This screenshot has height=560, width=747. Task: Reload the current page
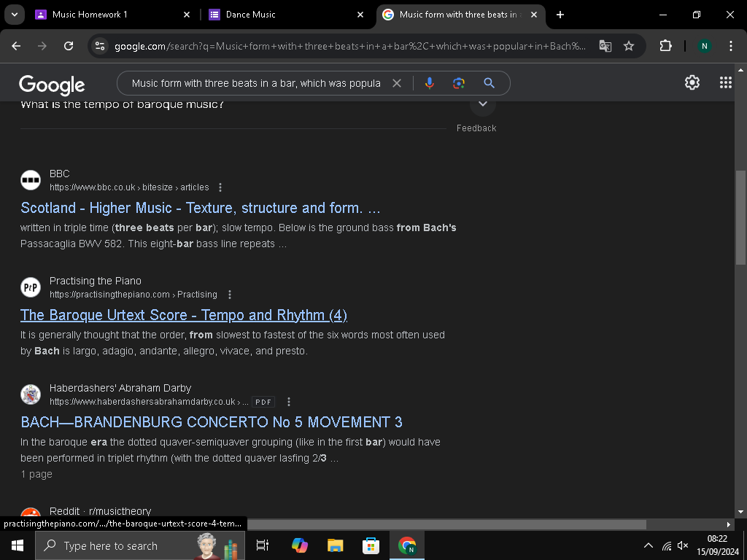(69, 46)
